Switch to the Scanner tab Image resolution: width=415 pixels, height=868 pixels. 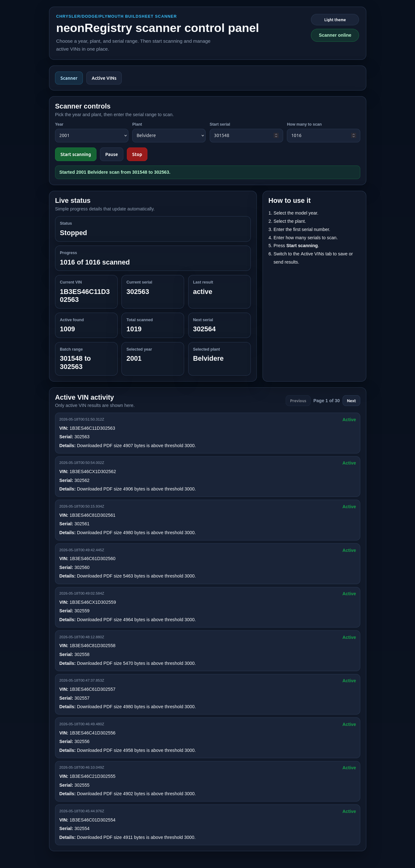69,78
